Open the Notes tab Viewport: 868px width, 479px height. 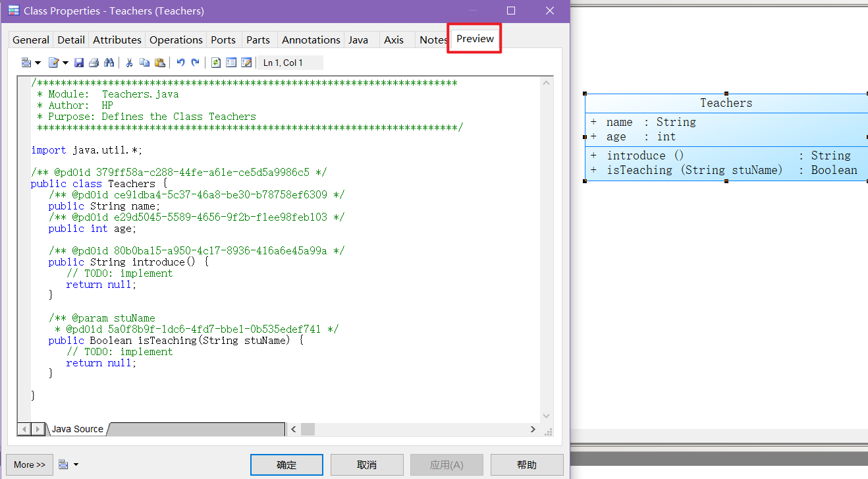(x=433, y=40)
